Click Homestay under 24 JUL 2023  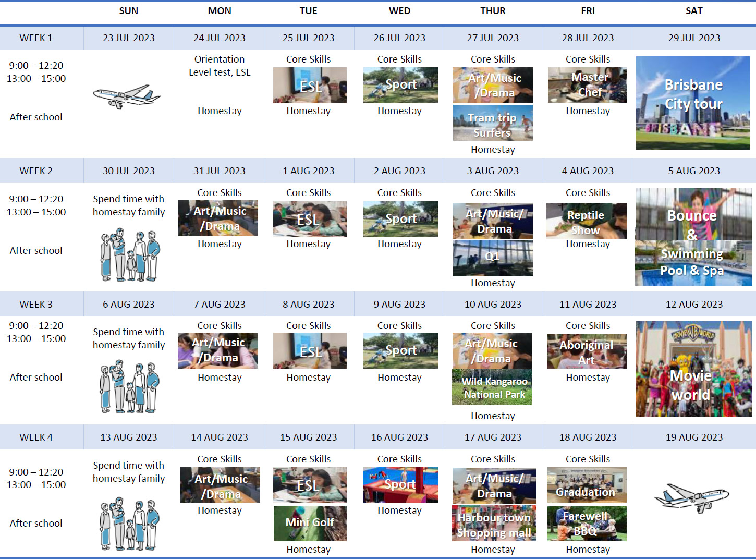(x=220, y=111)
